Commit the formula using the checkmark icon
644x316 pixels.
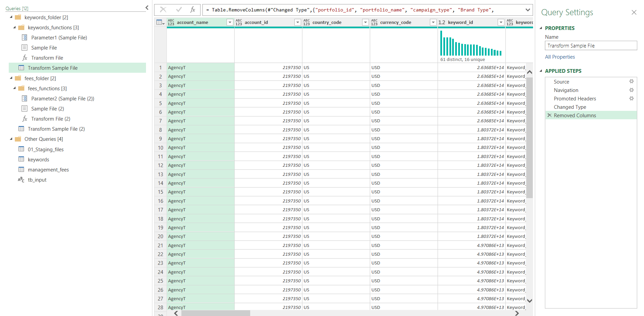pyautogui.click(x=179, y=9)
